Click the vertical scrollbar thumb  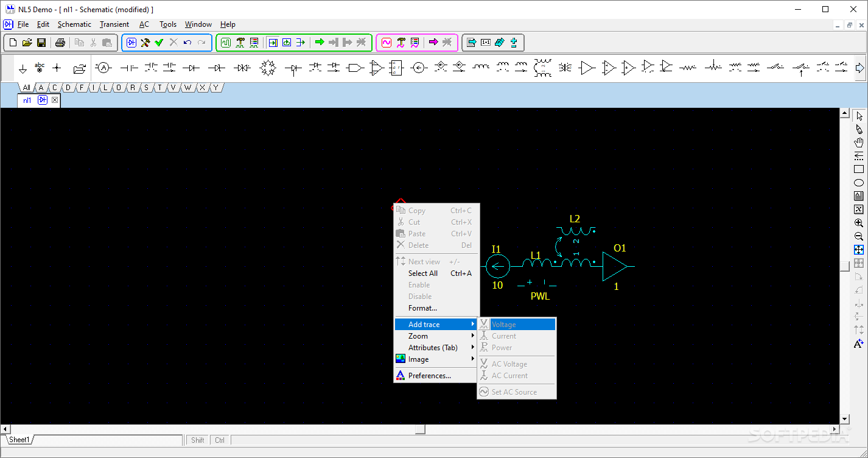coord(844,266)
